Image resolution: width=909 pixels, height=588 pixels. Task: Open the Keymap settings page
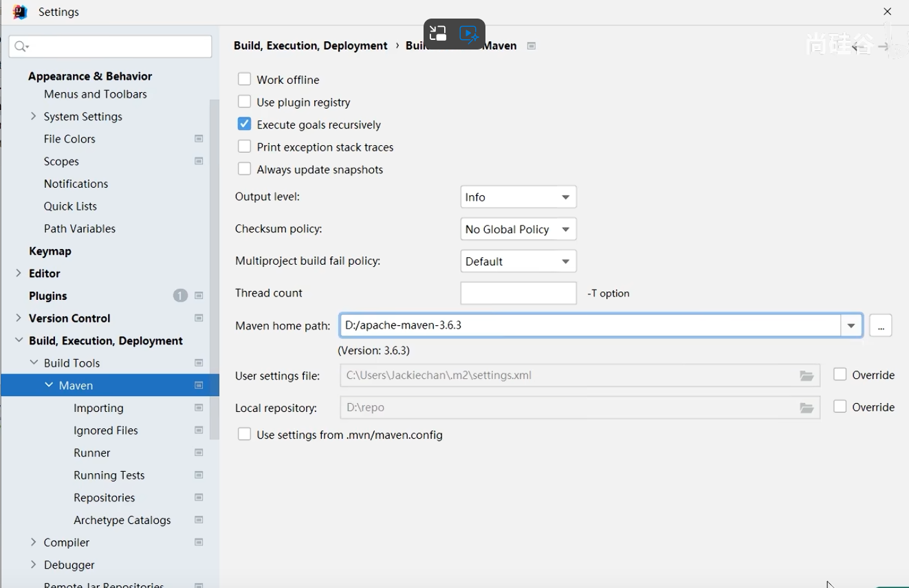pyautogui.click(x=50, y=251)
